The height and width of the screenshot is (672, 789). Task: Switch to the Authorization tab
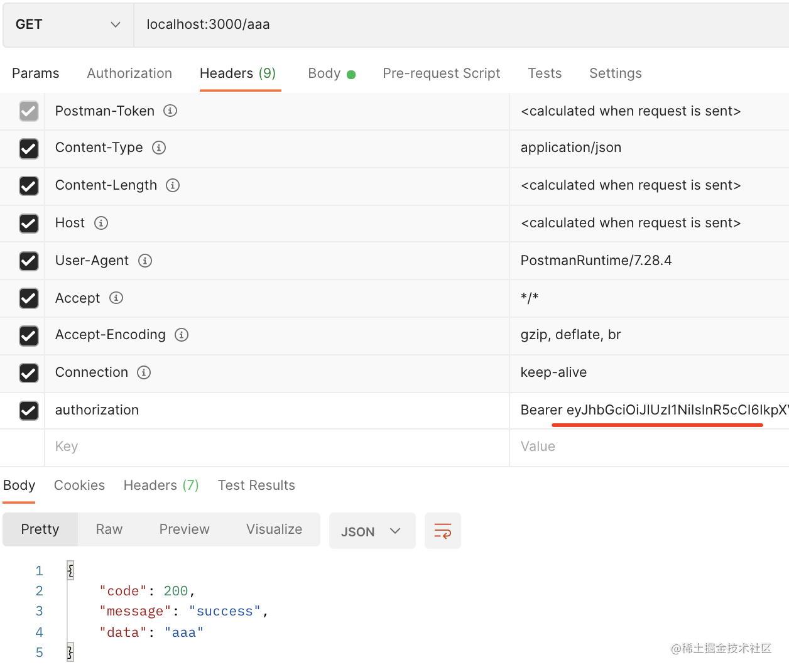[129, 73]
